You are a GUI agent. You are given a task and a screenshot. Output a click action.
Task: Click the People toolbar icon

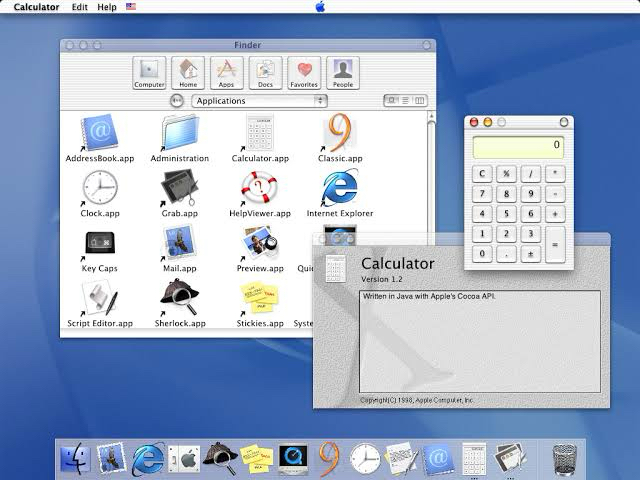tap(343, 71)
